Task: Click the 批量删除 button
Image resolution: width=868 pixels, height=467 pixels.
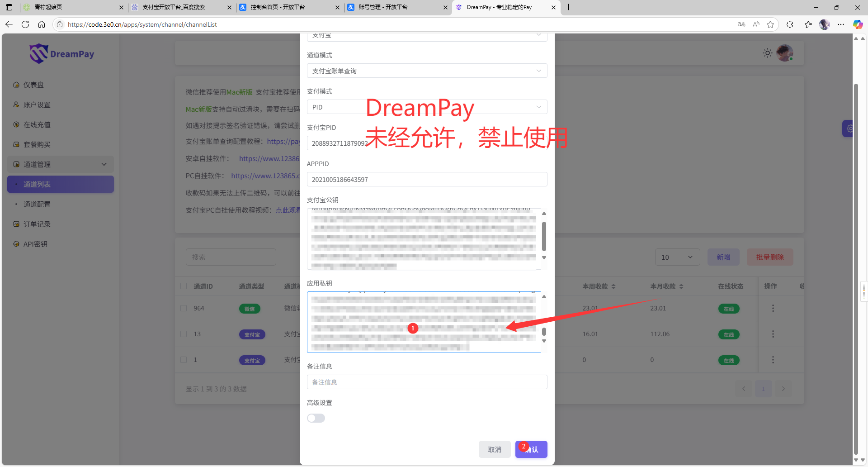Action: 769,257
